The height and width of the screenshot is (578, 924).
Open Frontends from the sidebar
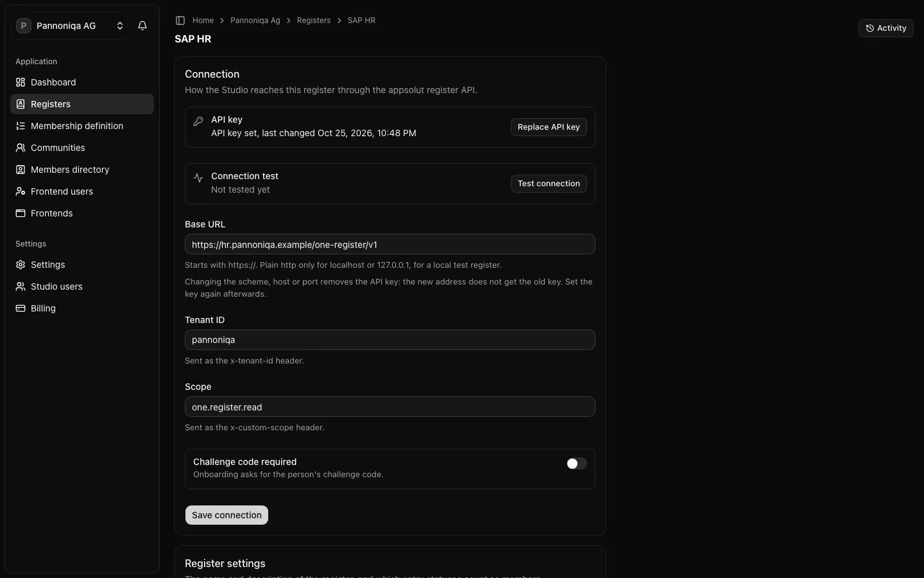82,213
